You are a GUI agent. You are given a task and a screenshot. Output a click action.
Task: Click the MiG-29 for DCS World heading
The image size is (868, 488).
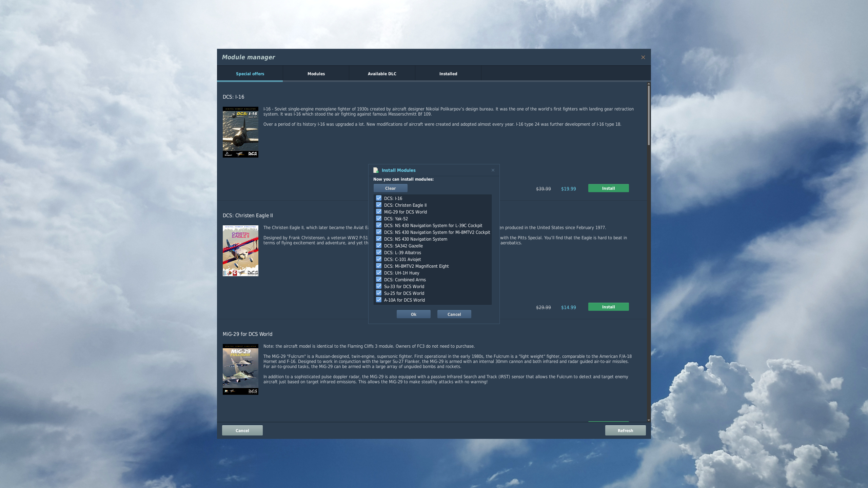click(247, 334)
